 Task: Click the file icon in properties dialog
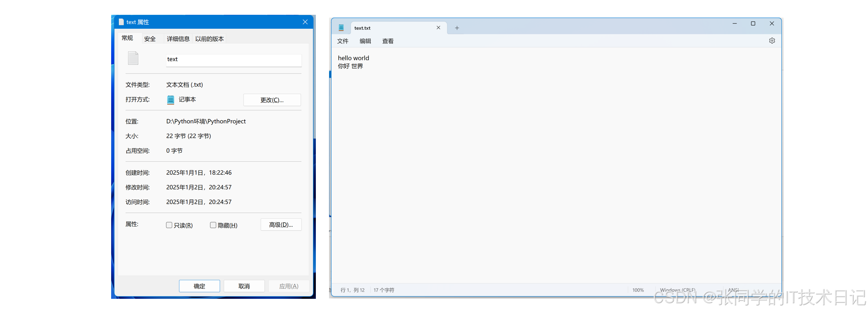(x=133, y=58)
